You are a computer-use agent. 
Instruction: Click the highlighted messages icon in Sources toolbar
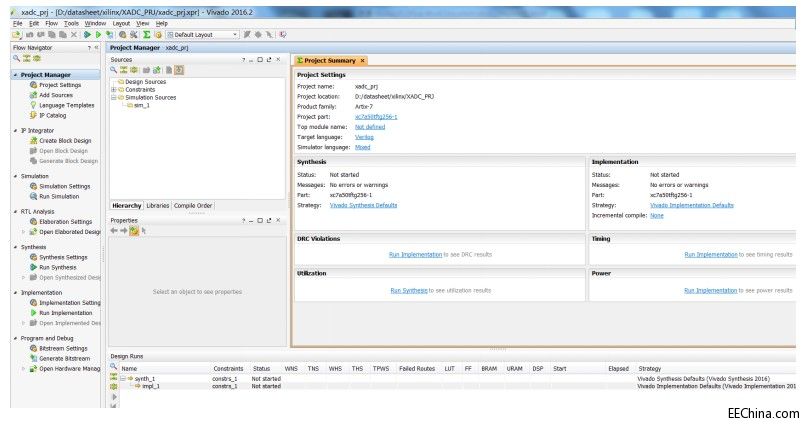[x=179, y=69]
